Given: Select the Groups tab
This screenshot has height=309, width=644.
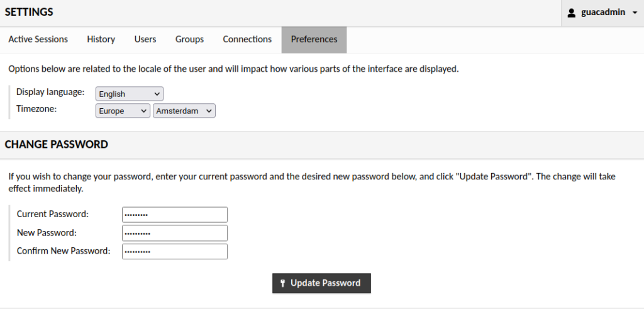Looking at the screenshot, I should tap(189, 40).
